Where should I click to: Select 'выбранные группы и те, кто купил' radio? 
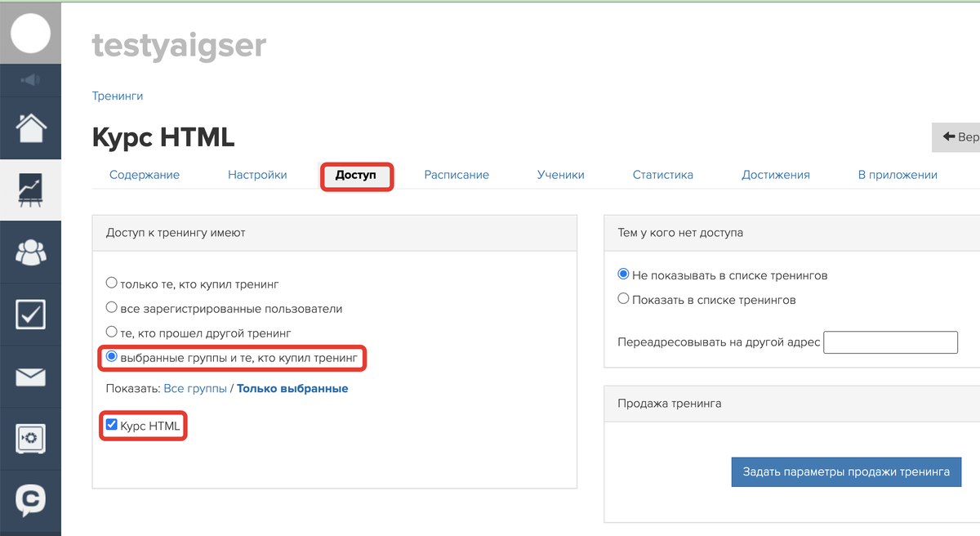[112, 357]
